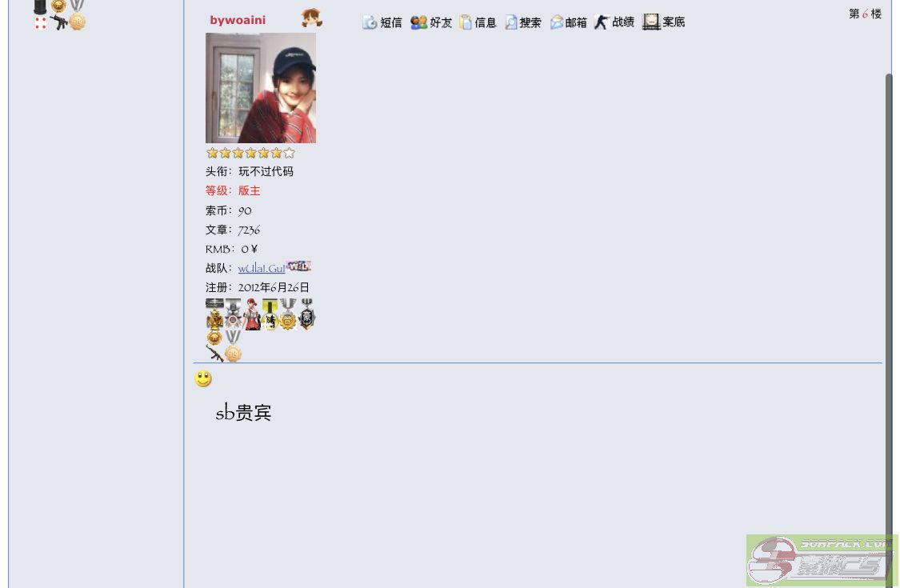Screen dimensions: 900x588
Task: Click the smiley emoticon above the post
Action: point(203,379)
